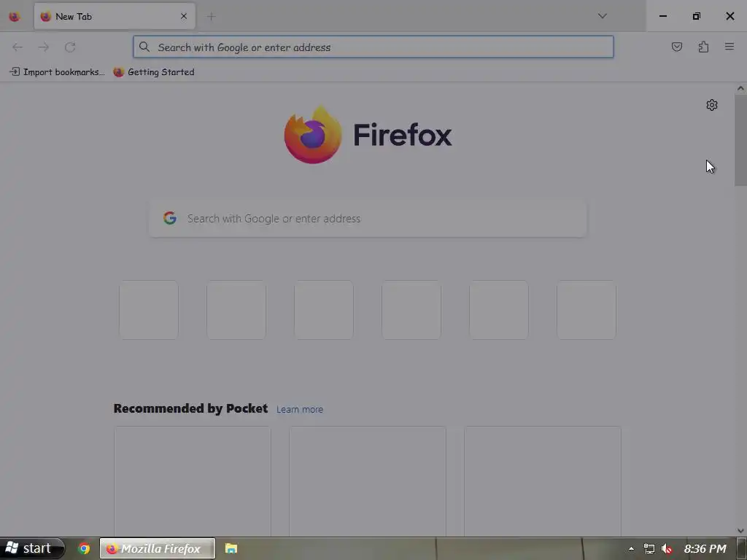Open the sixth empty shortcut tile
This screenshot has height=560, width=747.
pos(587,310)
